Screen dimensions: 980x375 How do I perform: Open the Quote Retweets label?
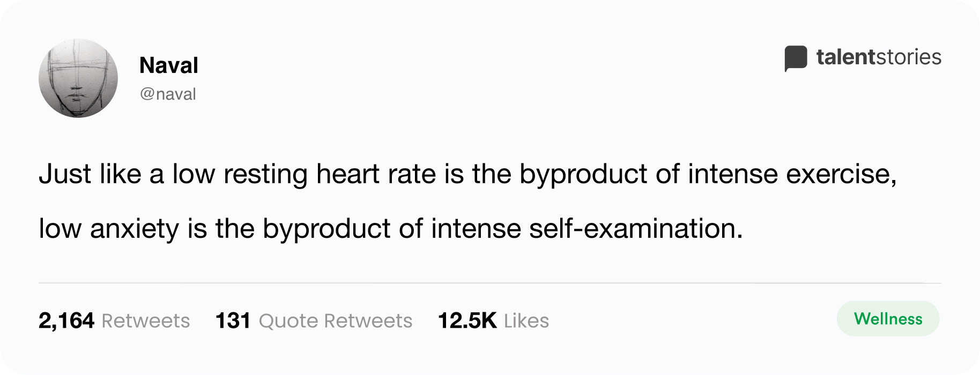(336, 321)
